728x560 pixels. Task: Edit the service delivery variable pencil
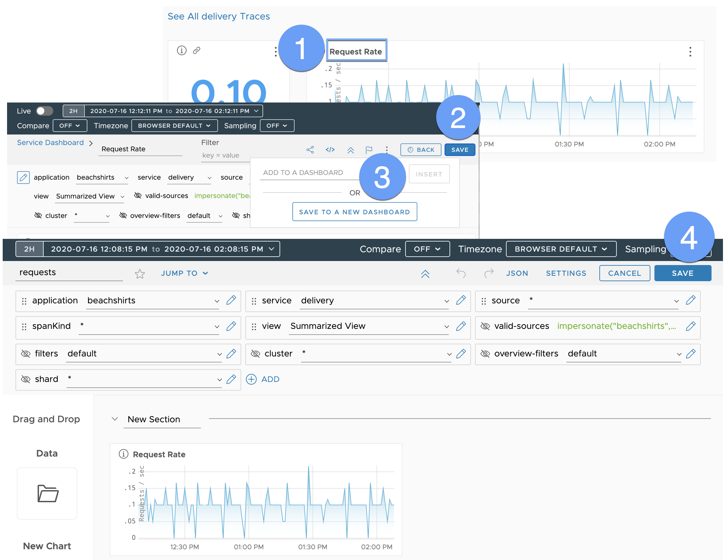[x=461, y=300]
